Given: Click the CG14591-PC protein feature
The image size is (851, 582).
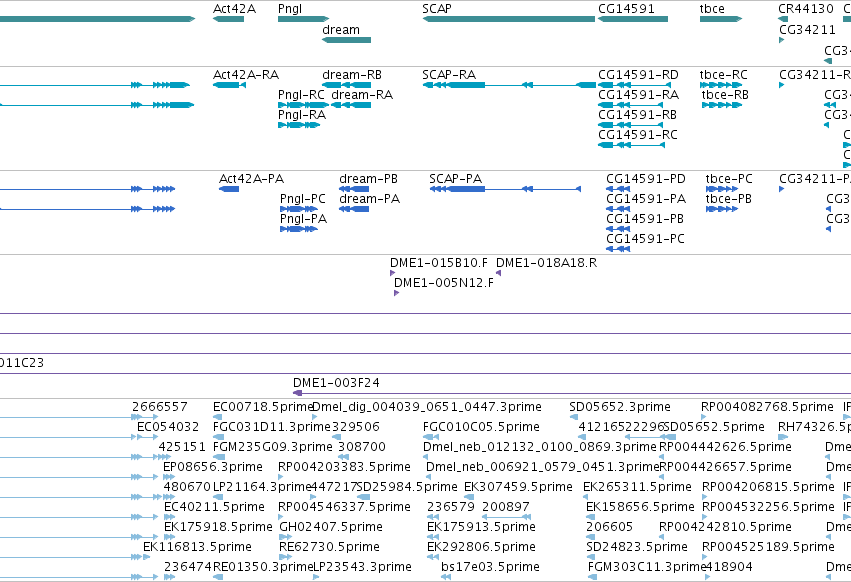Looking at the screenshot, I should [618, 249].
